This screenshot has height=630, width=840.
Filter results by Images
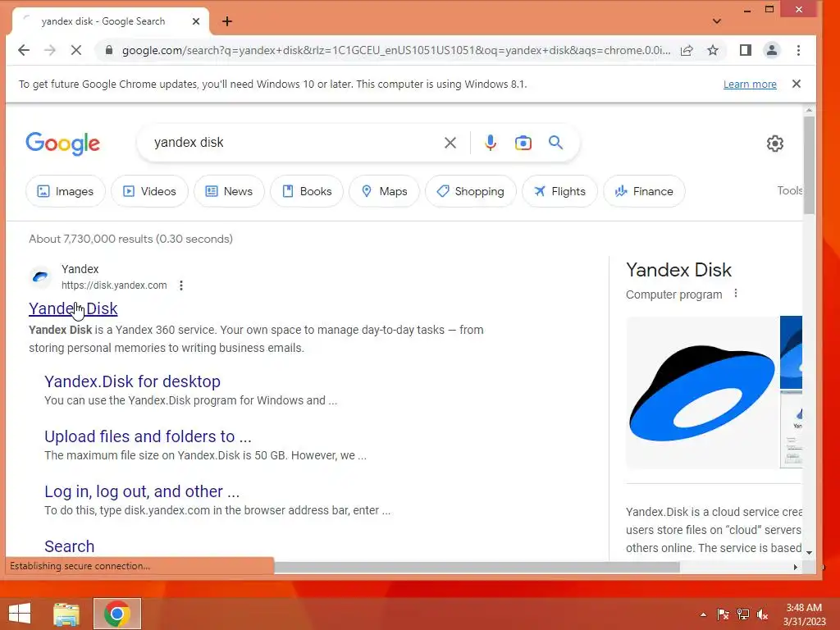66,191
